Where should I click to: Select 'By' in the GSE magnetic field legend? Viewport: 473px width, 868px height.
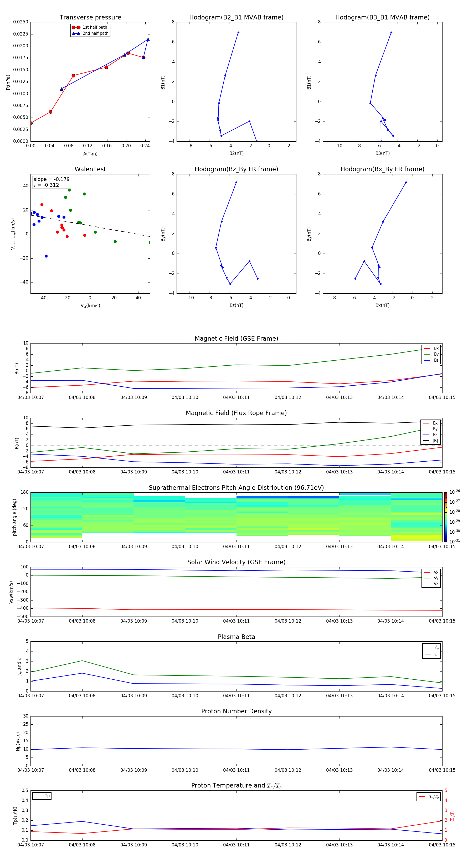click(431, 354)
